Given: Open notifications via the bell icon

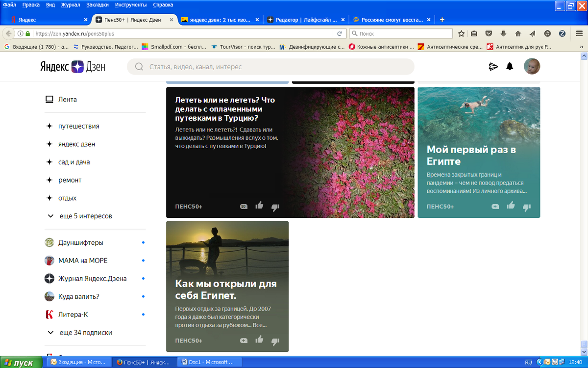Looking at the screenshot, I should pyautogui.click(x=510, y=66).
